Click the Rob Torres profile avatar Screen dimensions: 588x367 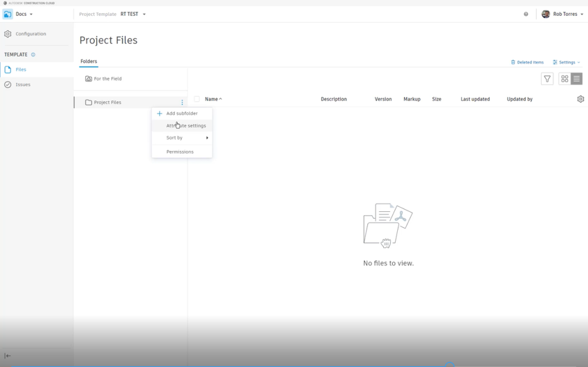[546, 15]
